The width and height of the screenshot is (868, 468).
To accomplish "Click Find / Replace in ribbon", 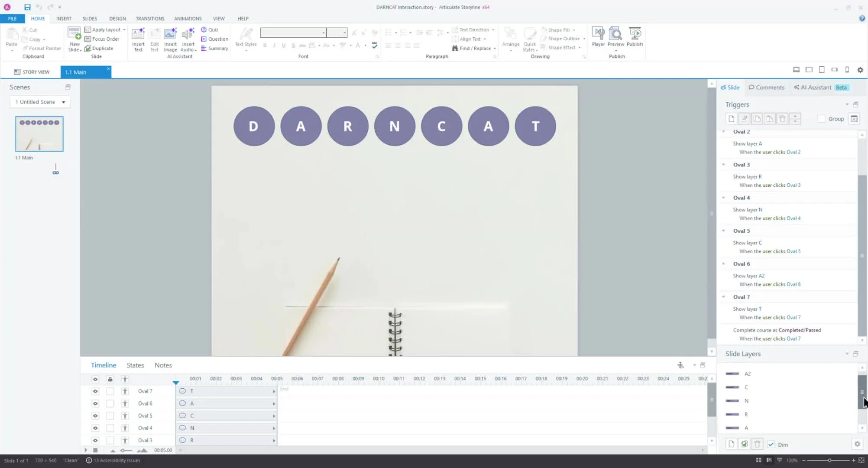I will coord(474,48).
